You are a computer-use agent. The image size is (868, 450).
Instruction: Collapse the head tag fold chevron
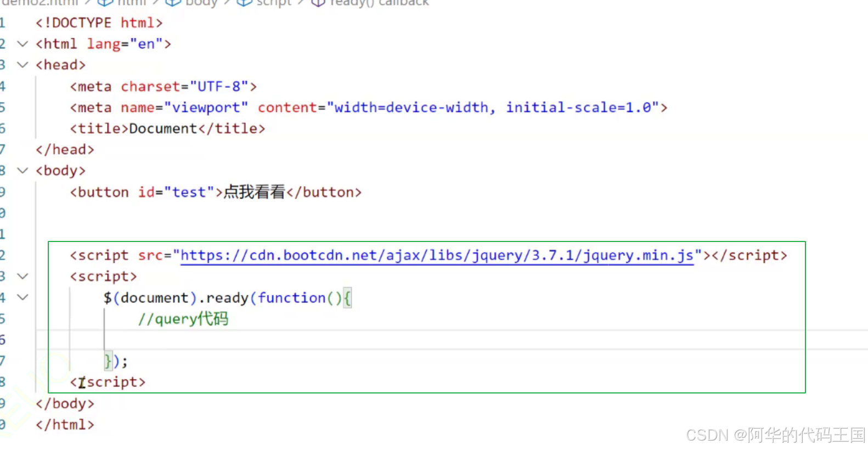pos(22,65)
